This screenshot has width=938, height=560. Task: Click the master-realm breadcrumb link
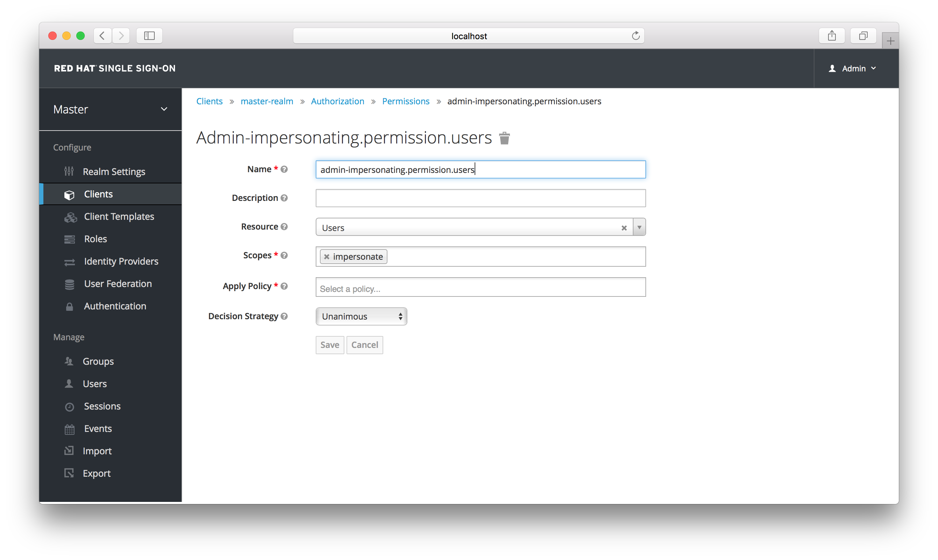click(x=267, y=101)
